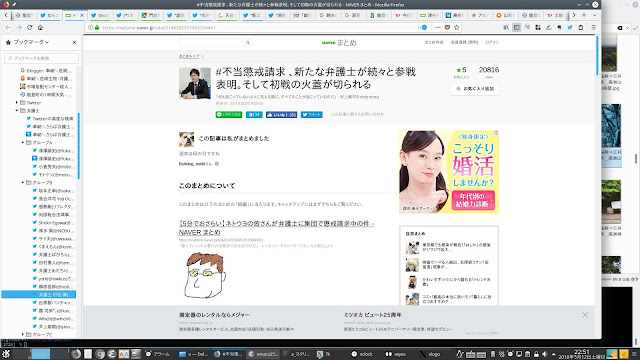The height and width of the screenshot is (360, 640).
Task: Click the browser Forward arrow
Action: click(x=19, y=27)
